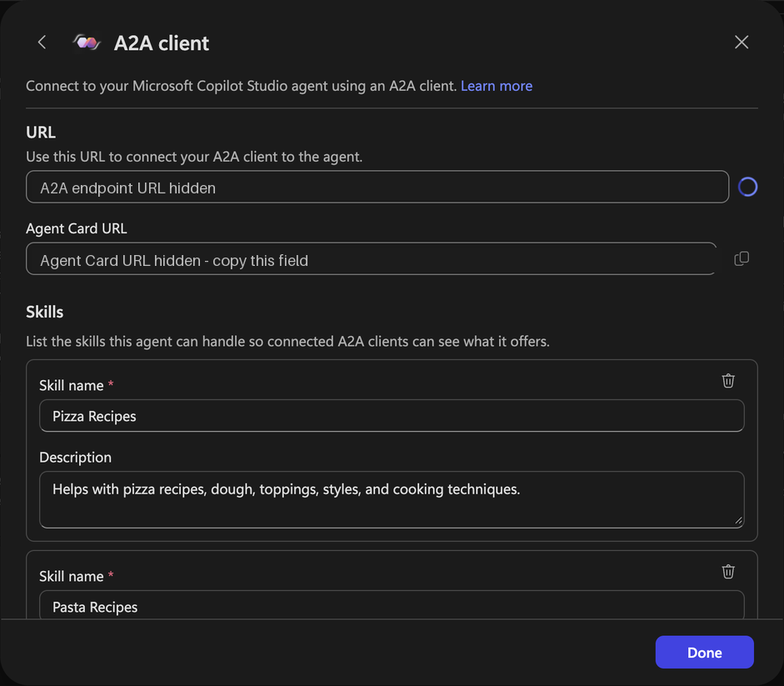Click 'Use this URL to connect' helper text

194,157
